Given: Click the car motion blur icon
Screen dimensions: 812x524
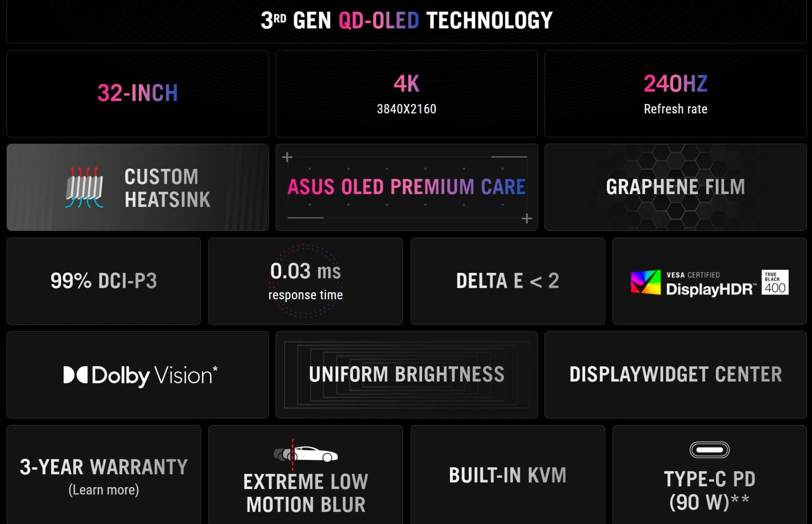Looking at the screenshot, I should coord(306,454).
